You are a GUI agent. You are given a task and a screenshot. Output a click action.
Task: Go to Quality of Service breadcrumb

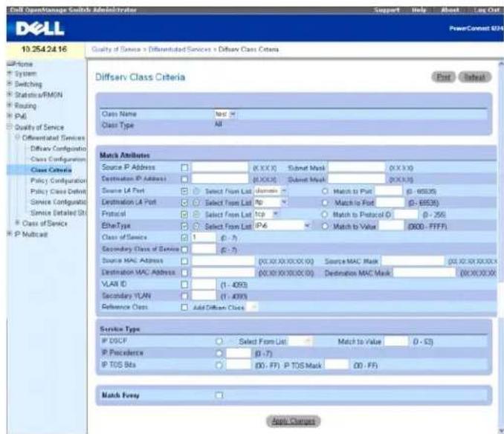(116, 50)
